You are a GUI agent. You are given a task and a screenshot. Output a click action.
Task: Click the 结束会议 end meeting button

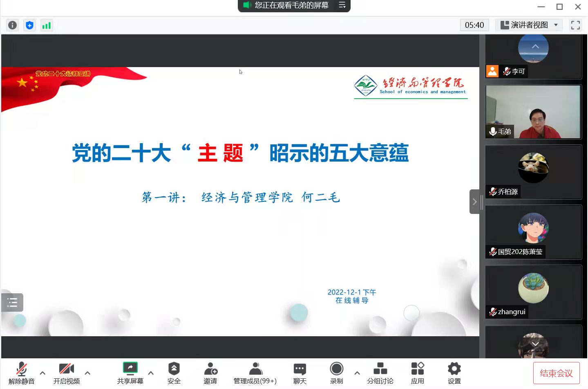pos(556,373)
